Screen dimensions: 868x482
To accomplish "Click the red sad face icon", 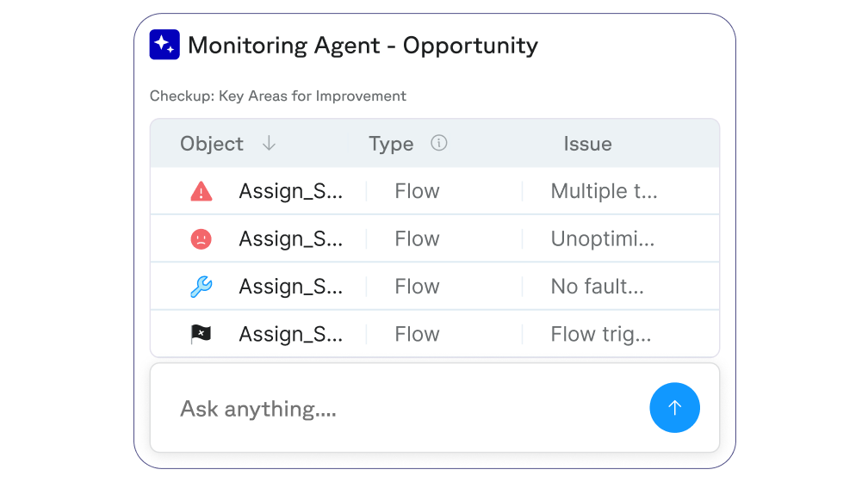I will (x=201, y=239).
